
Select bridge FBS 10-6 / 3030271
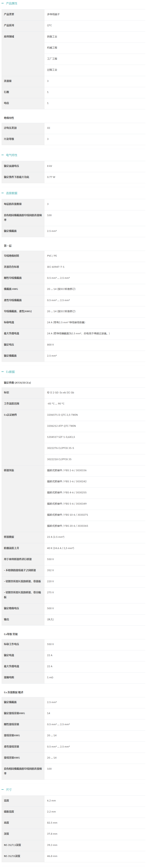tap(68, 515)
